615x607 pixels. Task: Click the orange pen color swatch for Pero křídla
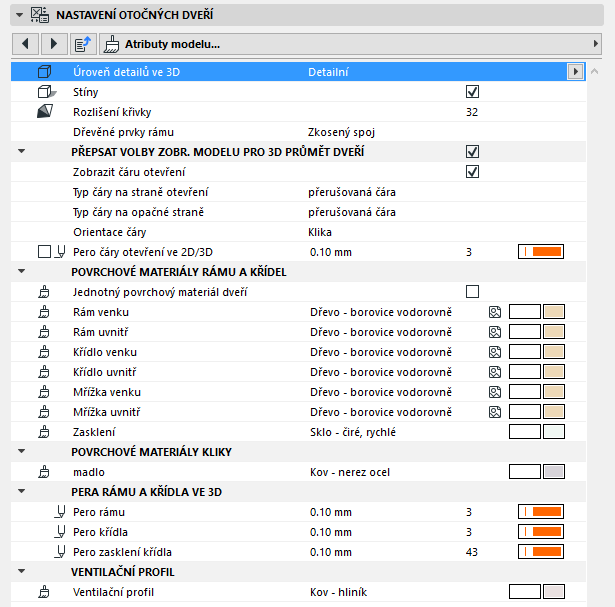pyautogui.click(x=546, y=532)
